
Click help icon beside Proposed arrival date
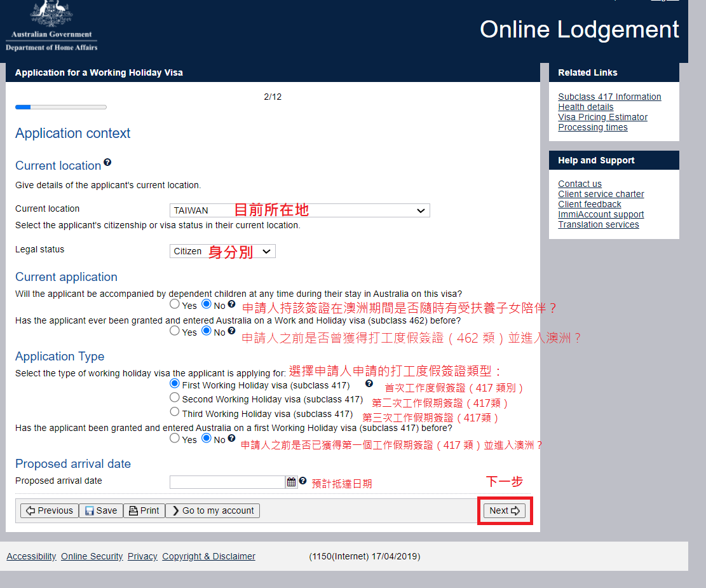coord(302,481)
